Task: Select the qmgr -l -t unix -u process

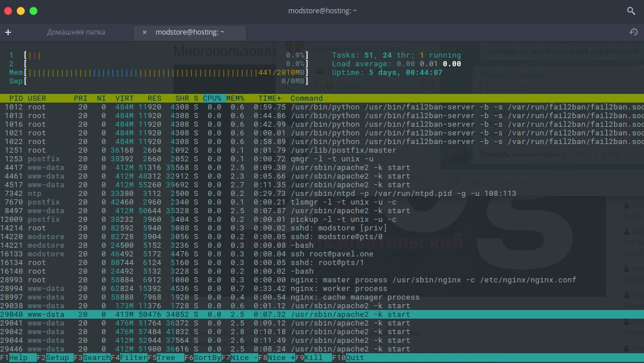Action: (322, 159)
